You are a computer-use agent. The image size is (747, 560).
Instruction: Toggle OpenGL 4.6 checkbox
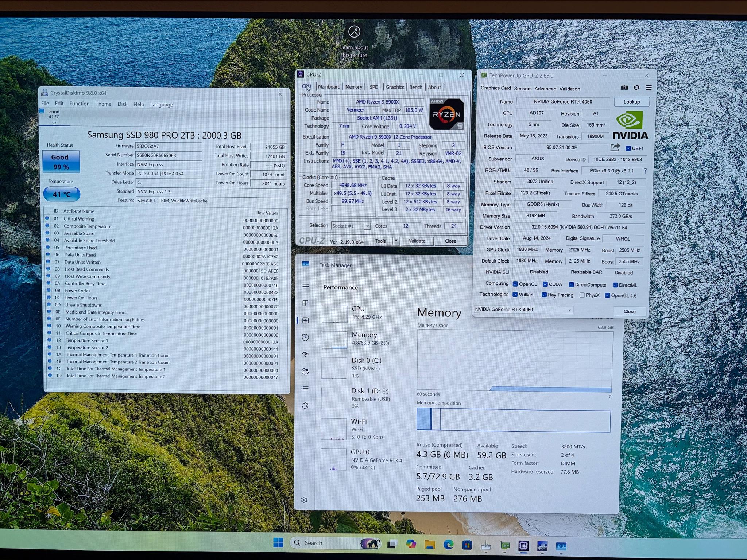[607, 295]
